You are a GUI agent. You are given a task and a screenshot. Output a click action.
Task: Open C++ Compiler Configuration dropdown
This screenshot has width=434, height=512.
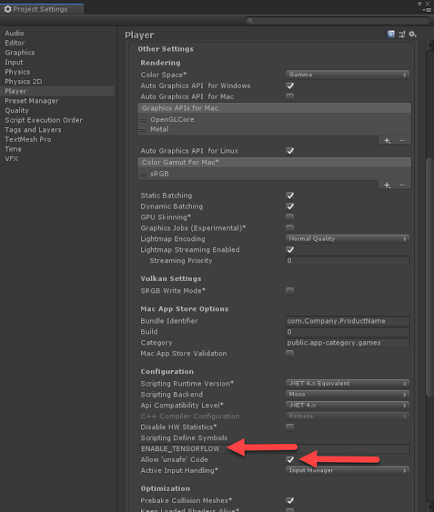(348, 416)
